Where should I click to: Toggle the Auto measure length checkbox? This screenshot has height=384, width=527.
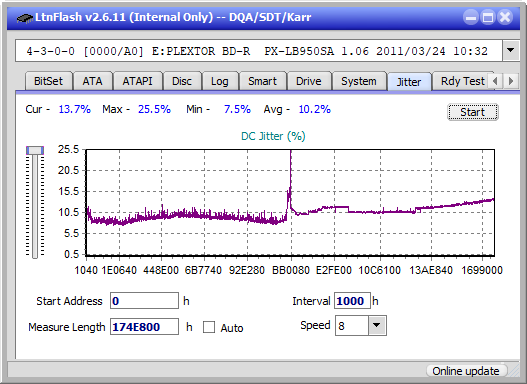pyautogui.click(x=209, y=327)
